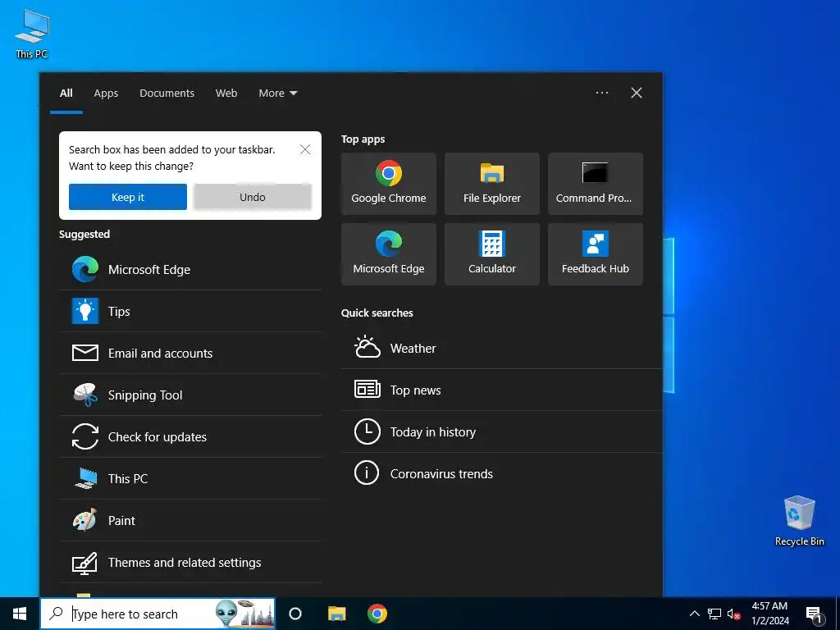
Task: Open File Explorer tile in Top apps
Action: (492, 184)
